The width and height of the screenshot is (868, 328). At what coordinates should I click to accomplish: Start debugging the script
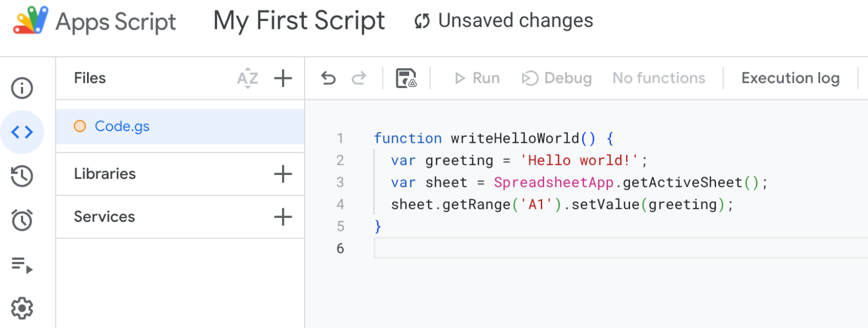tap(557, 78)
